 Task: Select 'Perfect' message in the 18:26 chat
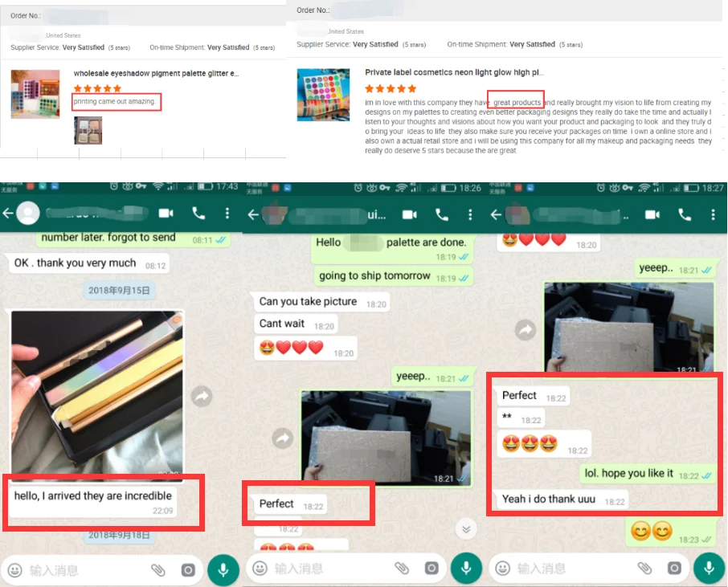[291, 504]
